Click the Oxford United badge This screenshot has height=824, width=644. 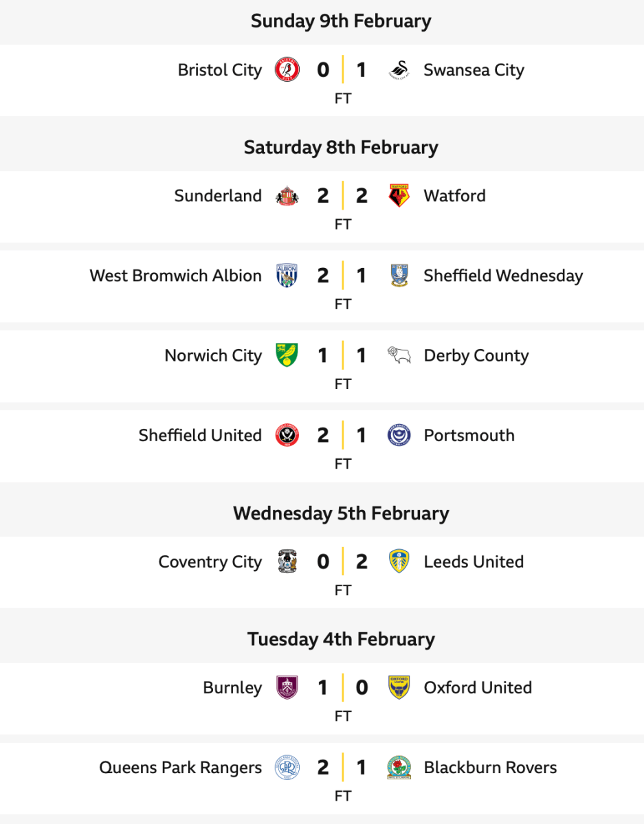click(399, 687)
